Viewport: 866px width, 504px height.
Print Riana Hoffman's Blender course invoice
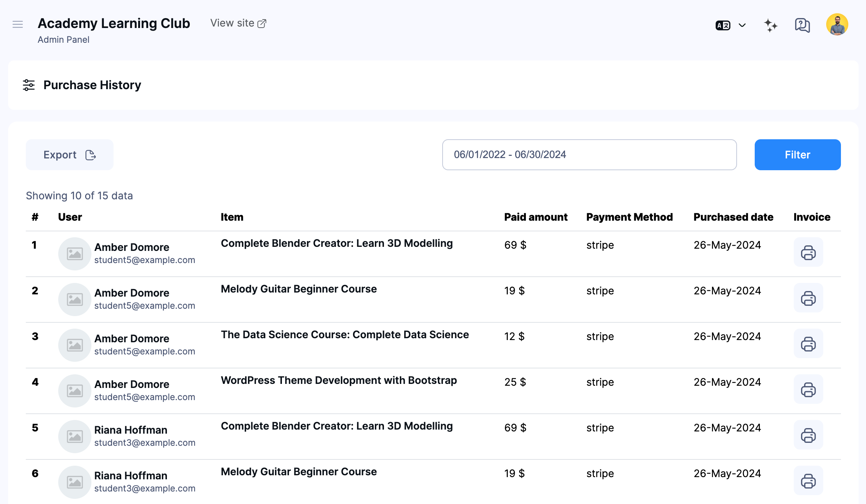(x=808, y=435)
